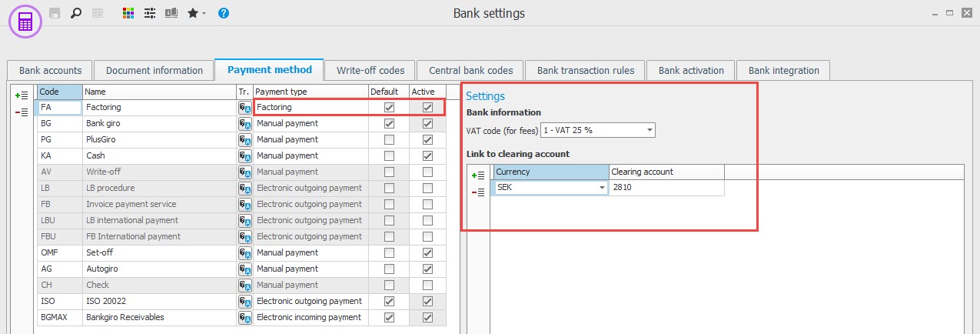
Task: Open the favorites star dropdown
Action: (197, 13)
